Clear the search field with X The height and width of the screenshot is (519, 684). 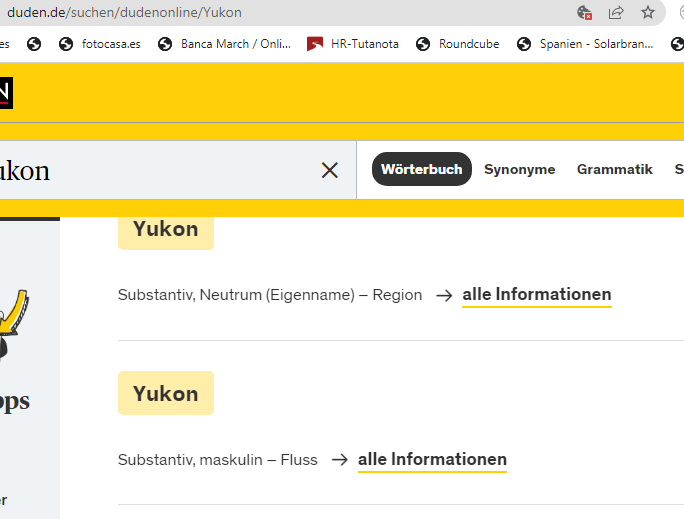pos(330,170)
